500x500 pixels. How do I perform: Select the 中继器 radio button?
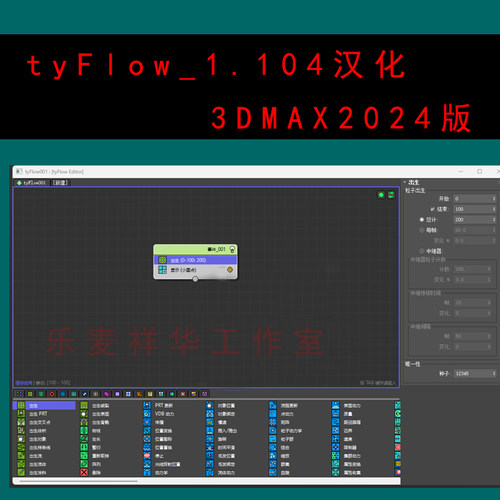coord(422,251)
